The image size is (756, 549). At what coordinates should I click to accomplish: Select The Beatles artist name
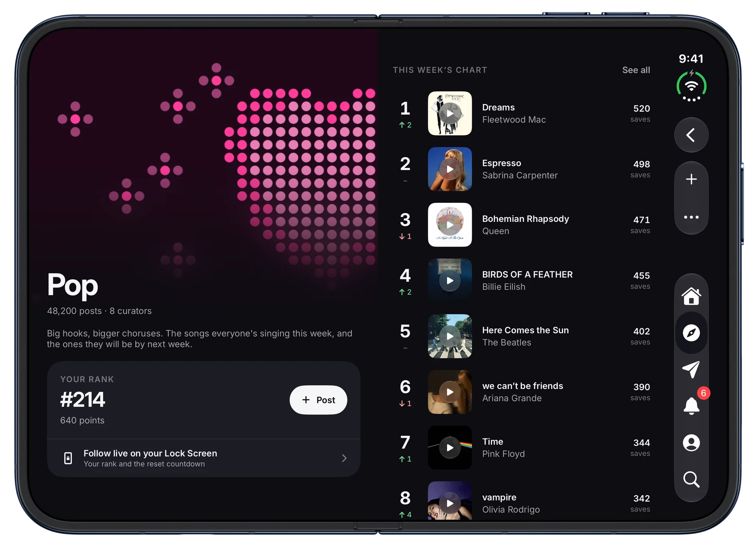click(x=507, y=342)
